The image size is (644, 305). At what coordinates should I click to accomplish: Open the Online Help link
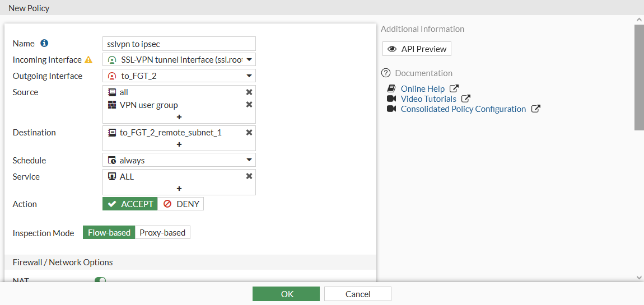tap(423, 88)
